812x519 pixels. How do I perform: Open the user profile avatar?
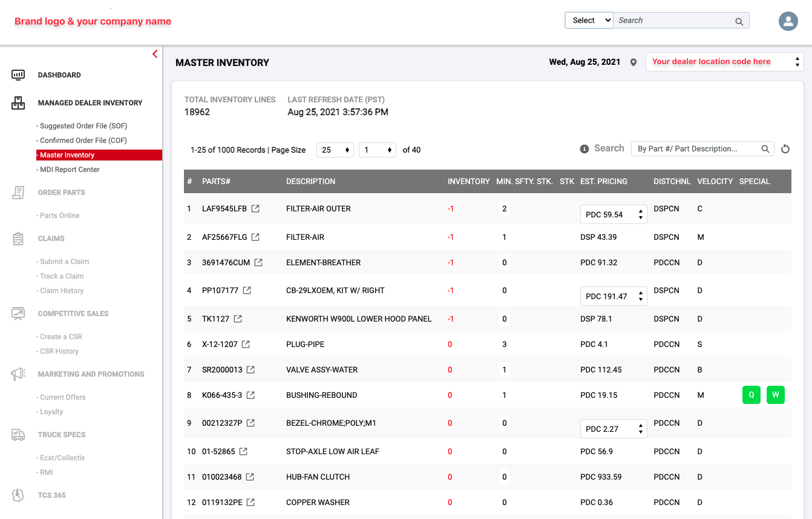pyautogui.click(x=788, y=21)
